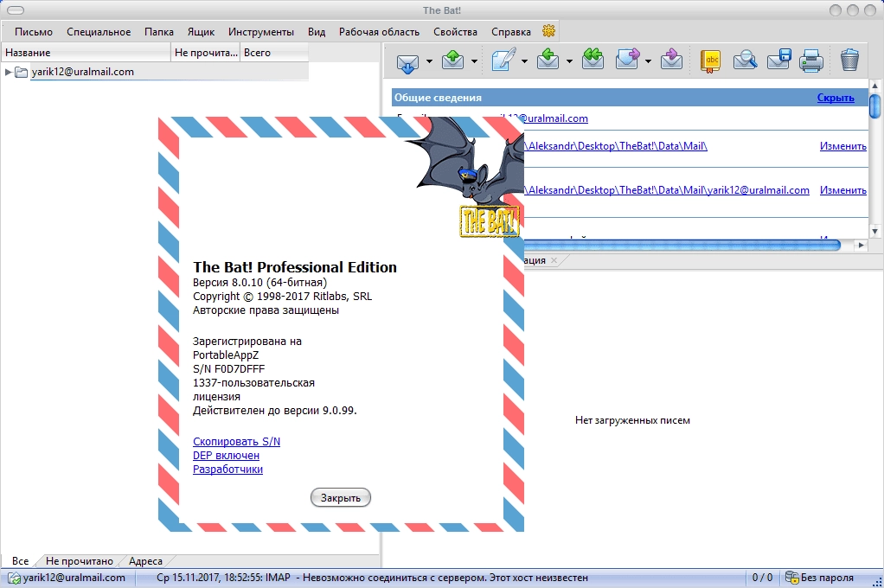This screenshot has height=588, width=884.
Task: Switch to the Адреса tab
Action: tap(145, 561)
